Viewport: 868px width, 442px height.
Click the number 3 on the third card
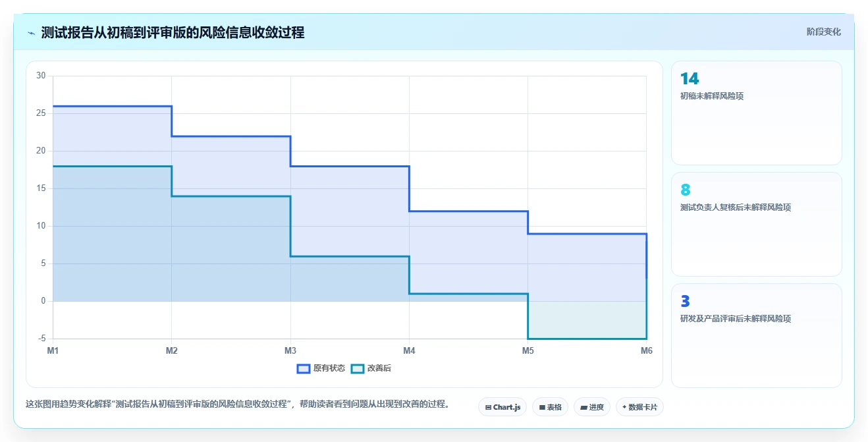686,302
